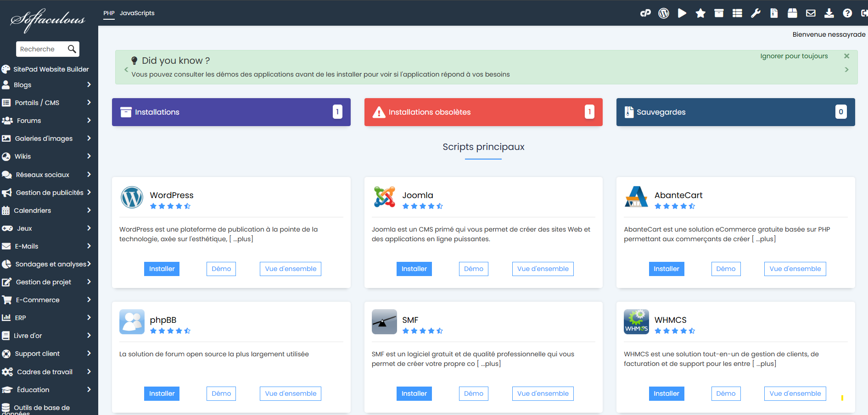Expand the ERP category chevron

(x=89, y=318)
